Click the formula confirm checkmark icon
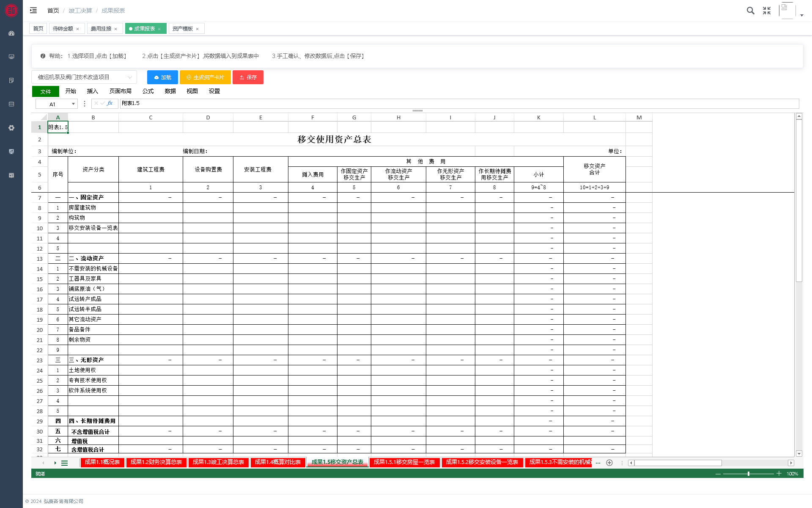812x508 pixels. tap(103, 103)
